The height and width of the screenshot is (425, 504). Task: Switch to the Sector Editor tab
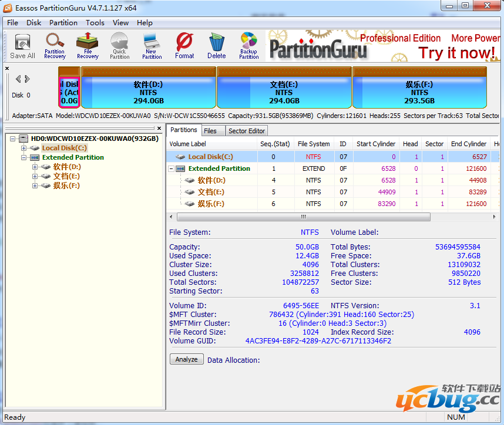tap(247, 131)
